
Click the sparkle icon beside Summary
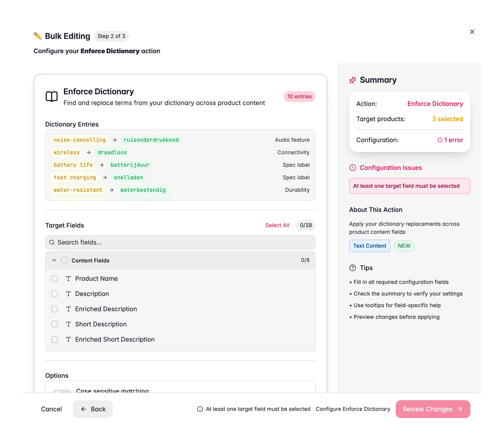353,80
